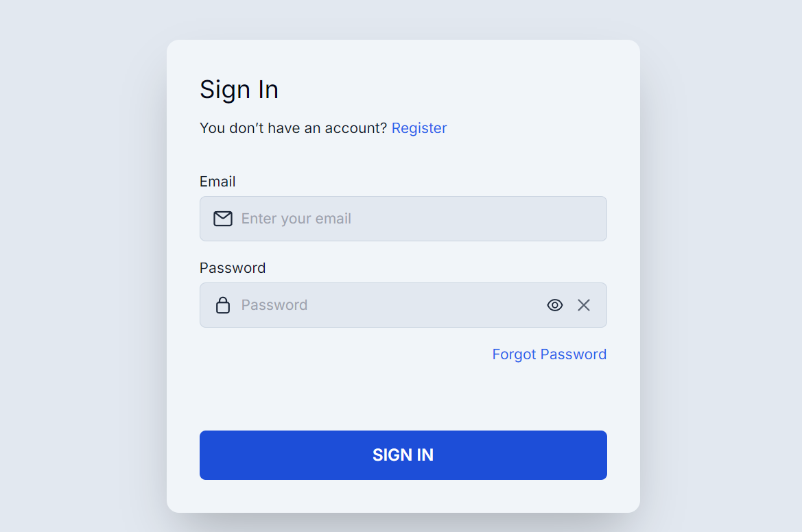Click the "Sign In" heading text

point(239,90)
